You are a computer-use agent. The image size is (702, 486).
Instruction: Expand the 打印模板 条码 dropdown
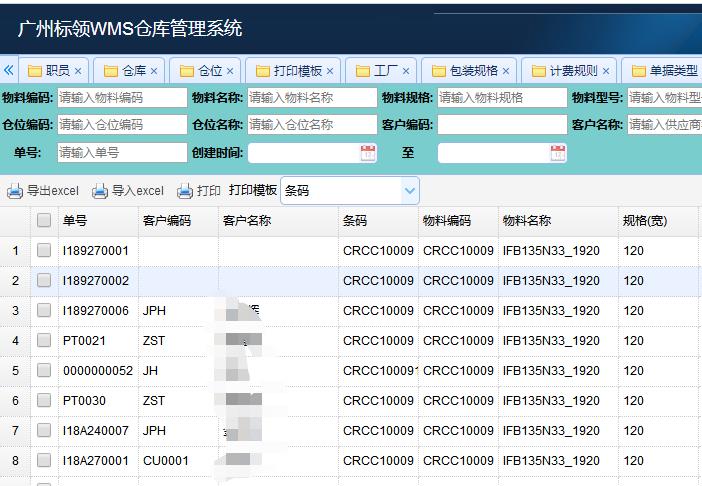[x=409, y=190]
